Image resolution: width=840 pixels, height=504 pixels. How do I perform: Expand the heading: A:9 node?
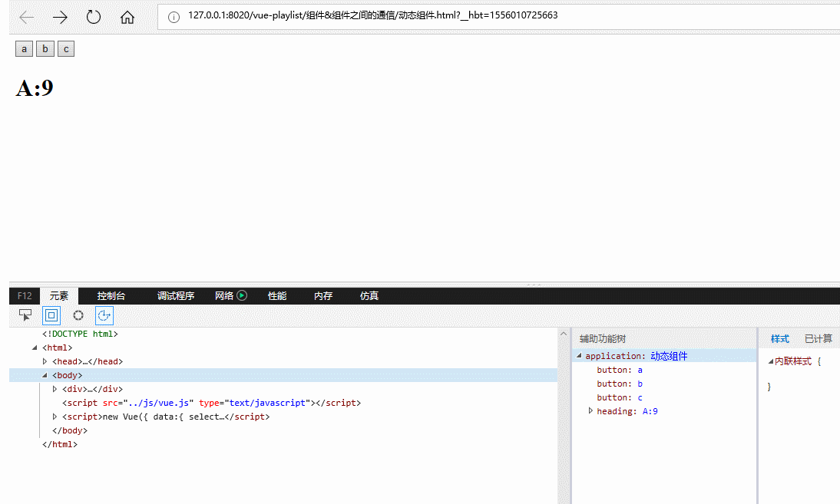pos(590,411)
